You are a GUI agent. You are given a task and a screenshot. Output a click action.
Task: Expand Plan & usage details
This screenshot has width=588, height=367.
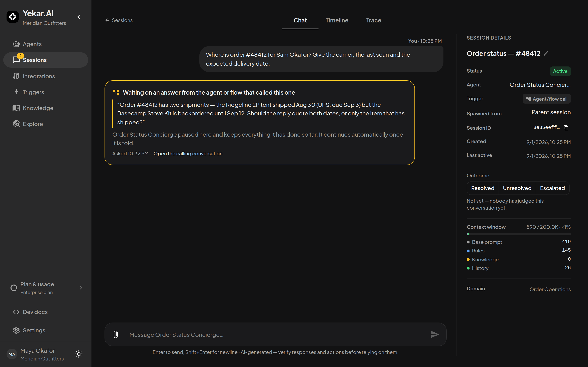point(81,288)
